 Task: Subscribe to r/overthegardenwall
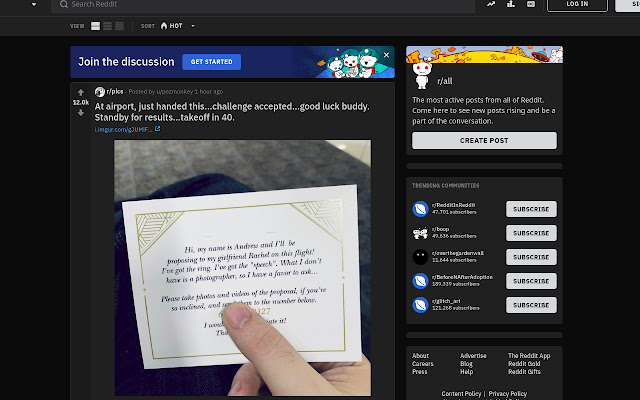531,257
